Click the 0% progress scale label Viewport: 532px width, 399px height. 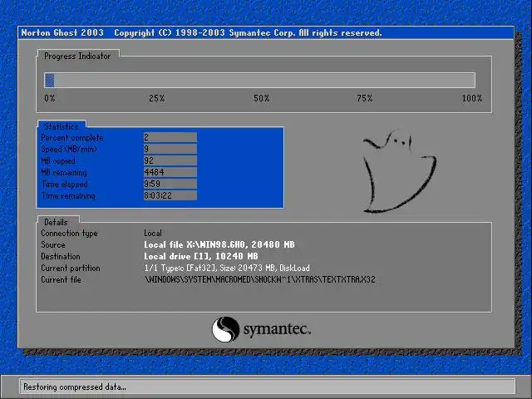click(x=50, y=98)
